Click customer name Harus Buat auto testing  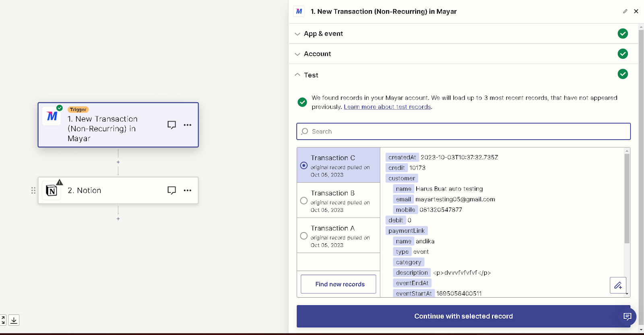449,189
